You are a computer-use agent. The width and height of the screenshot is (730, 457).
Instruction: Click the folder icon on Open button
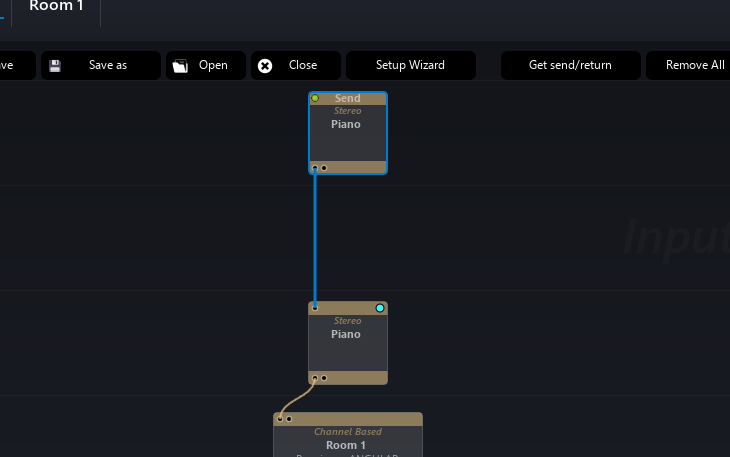pyautogui.click(x=180, y=66)
